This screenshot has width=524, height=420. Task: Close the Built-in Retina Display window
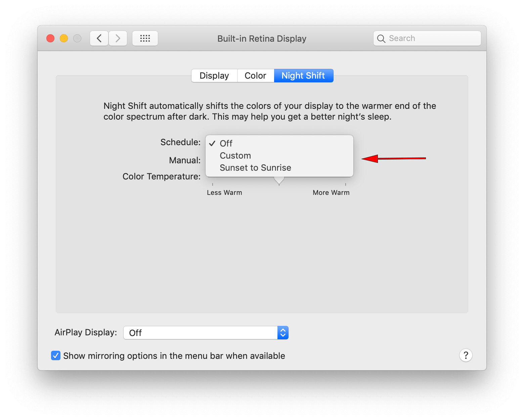pyautogui.click(x=50, y=38)
